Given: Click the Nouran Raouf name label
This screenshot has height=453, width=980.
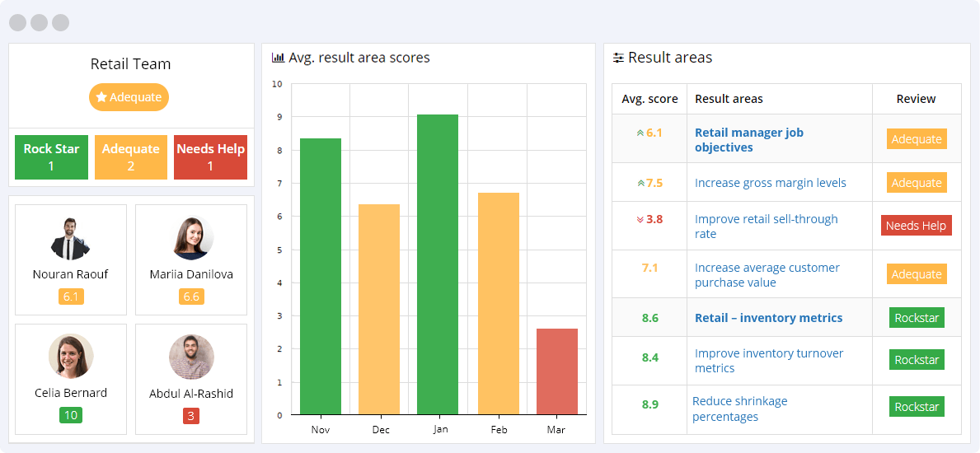Looking at the screenshot, I should [x=71, y=274].
